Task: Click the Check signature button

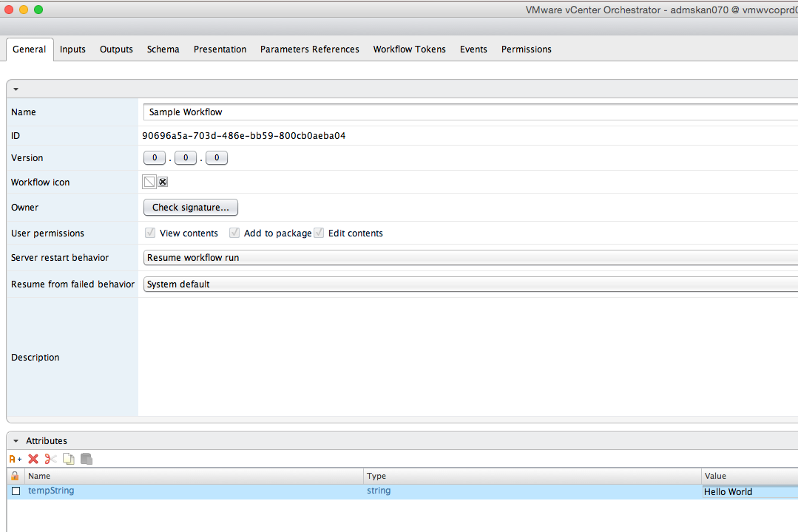Action: (x=190, y=208)
